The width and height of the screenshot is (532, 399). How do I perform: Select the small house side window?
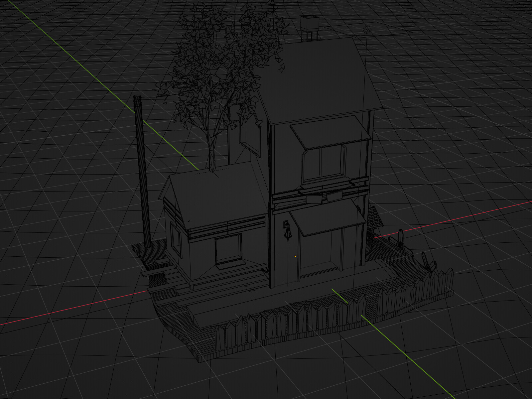176,240
